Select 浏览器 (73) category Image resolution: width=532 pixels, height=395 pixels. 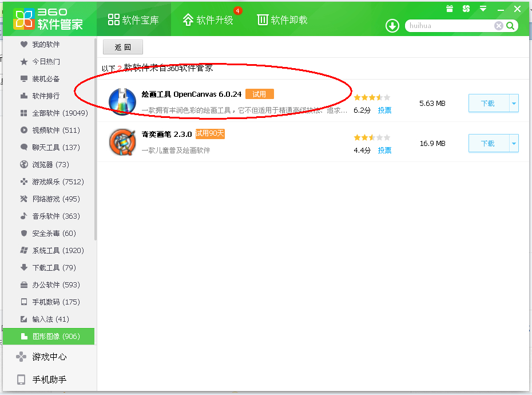pyautogui.click(x=50, y=165)
